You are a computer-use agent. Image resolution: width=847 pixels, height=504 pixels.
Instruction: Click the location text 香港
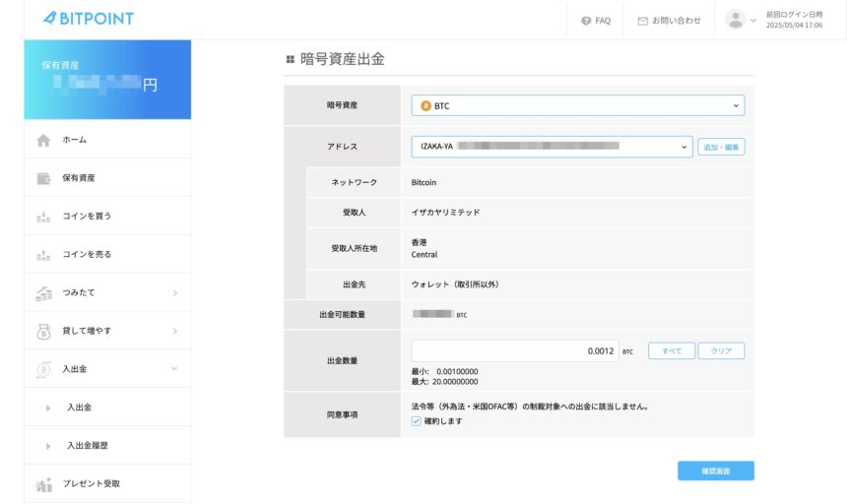(x=419, y=243)
